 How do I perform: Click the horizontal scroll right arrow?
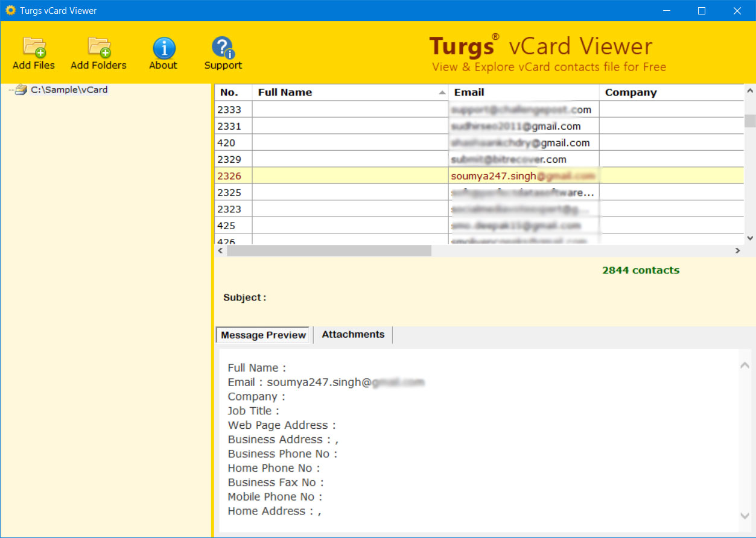coord(737,250)
